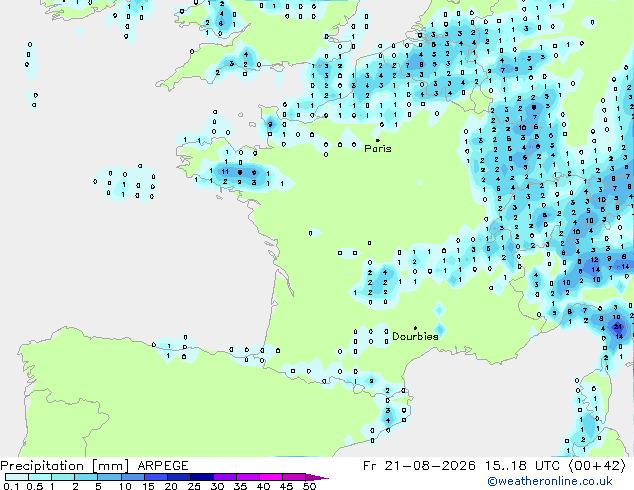The width and height of the screenshot is (634, 490).
Task: Pick the 45 to 50 legend swatch
Action: click(294, 477)
